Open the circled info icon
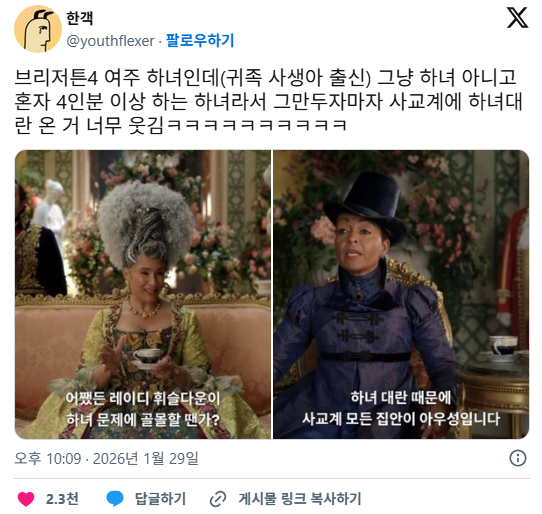Viewport: 542px width, 514px height. click(517, 458)
